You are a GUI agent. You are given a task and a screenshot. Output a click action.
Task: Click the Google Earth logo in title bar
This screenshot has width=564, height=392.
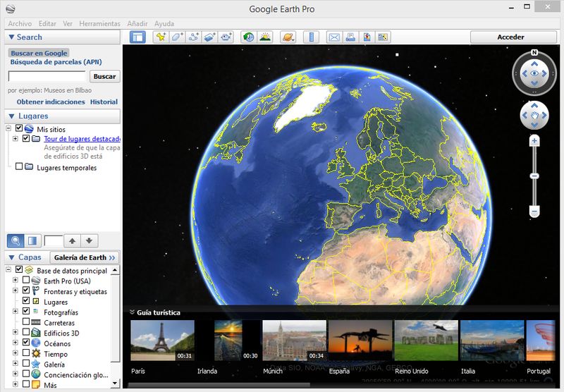[x=11, y=8]
